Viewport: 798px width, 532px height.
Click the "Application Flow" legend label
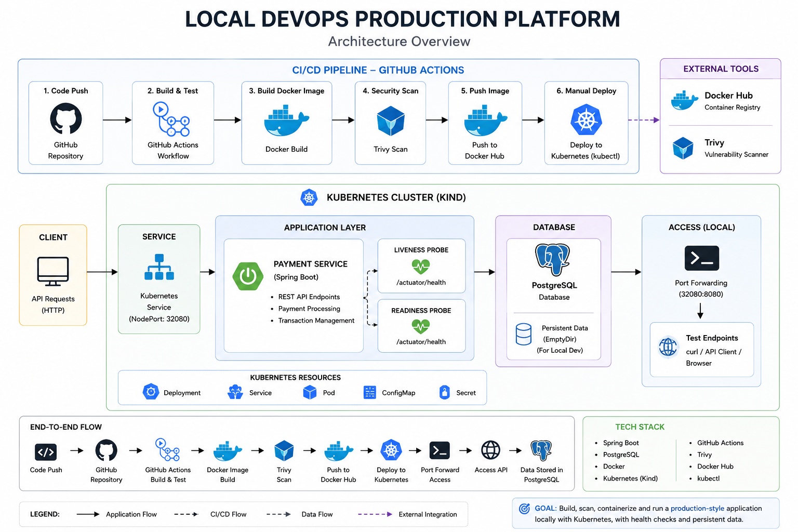[x=131, y=514]
